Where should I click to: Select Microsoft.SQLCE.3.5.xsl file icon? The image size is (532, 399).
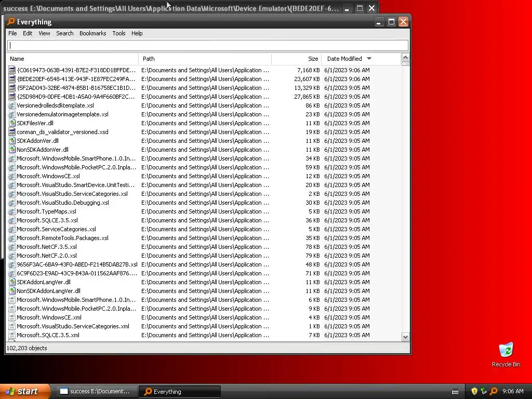[x=12, y=220]
